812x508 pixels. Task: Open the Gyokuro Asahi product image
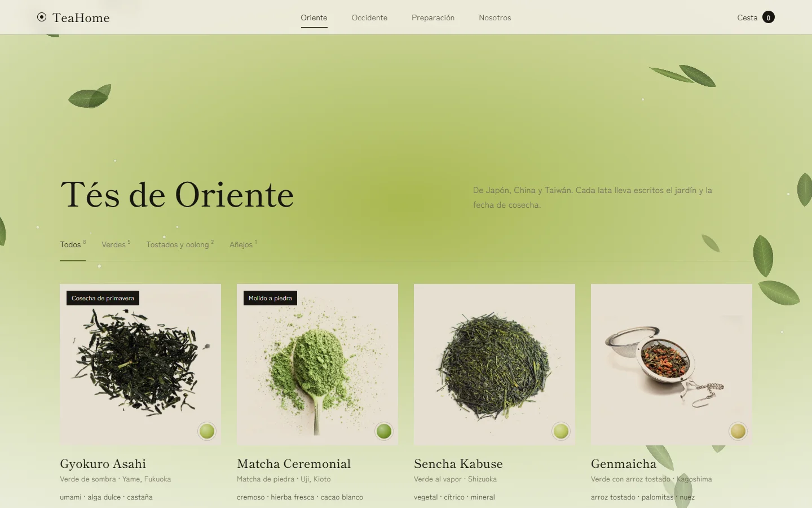[x=140, y=365]
